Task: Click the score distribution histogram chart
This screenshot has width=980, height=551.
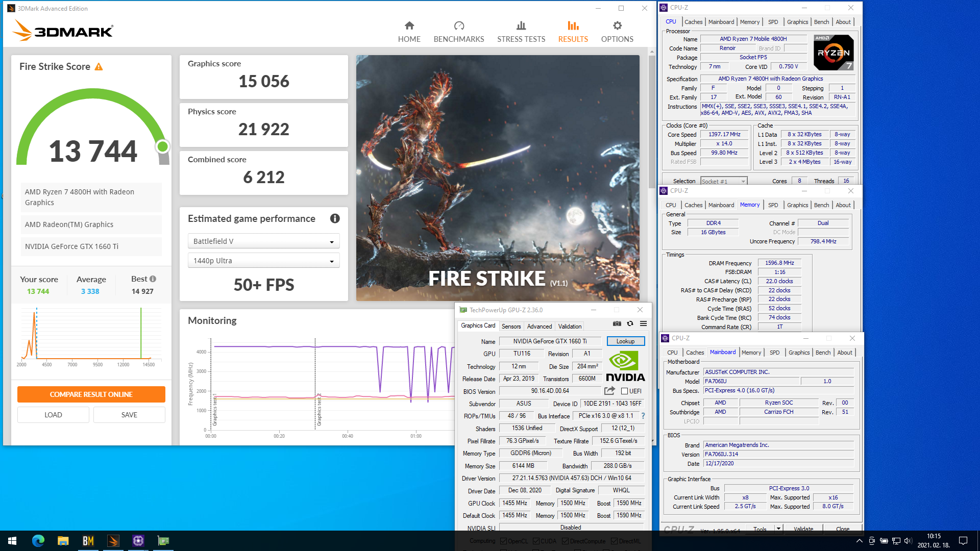Action: (x=90, y=337)
